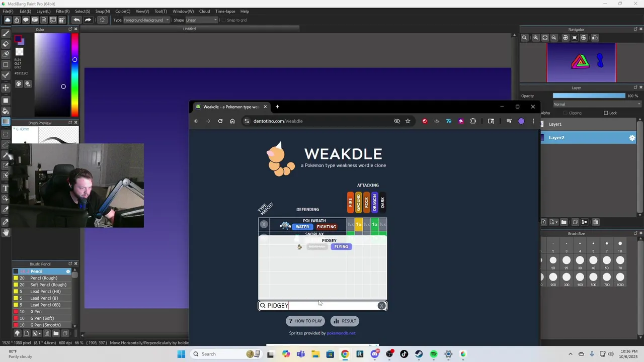Open the color palette icon in Color panel
Viewport: 644px width, 362px height.
point(19,84)
